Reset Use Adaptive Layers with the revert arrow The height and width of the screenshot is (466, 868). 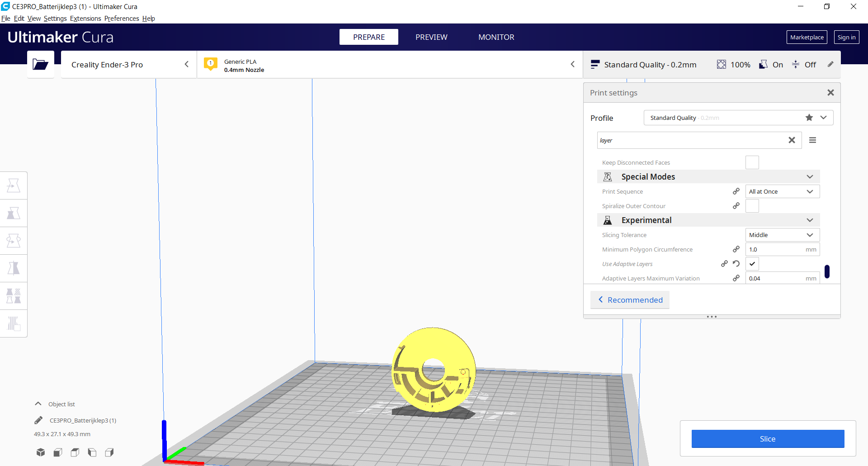coord(736,264)
